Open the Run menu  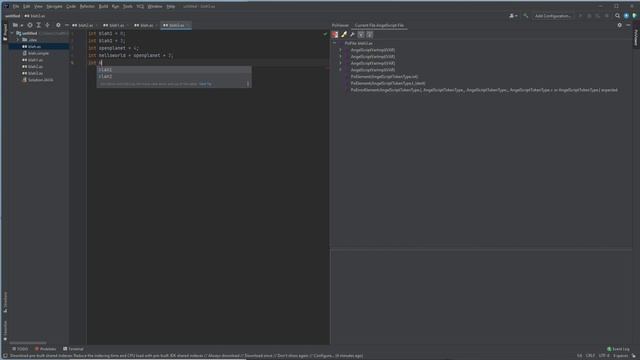(x=116, y=7)
